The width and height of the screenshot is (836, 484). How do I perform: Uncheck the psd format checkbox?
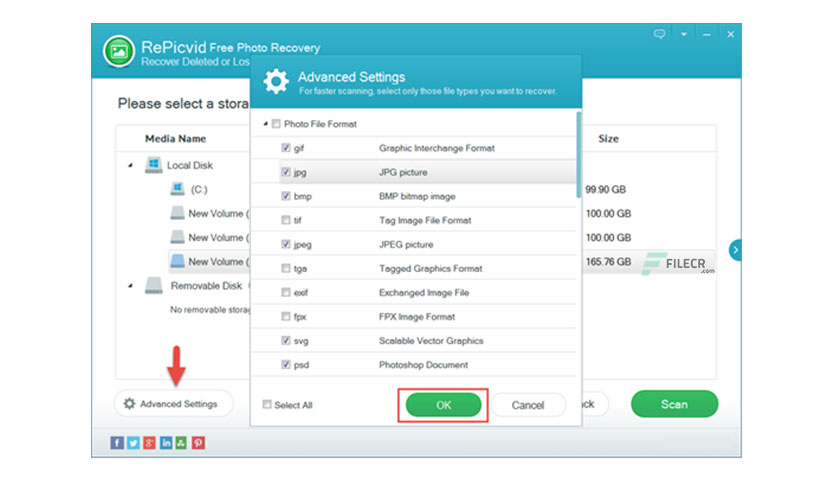coord(286,364)
